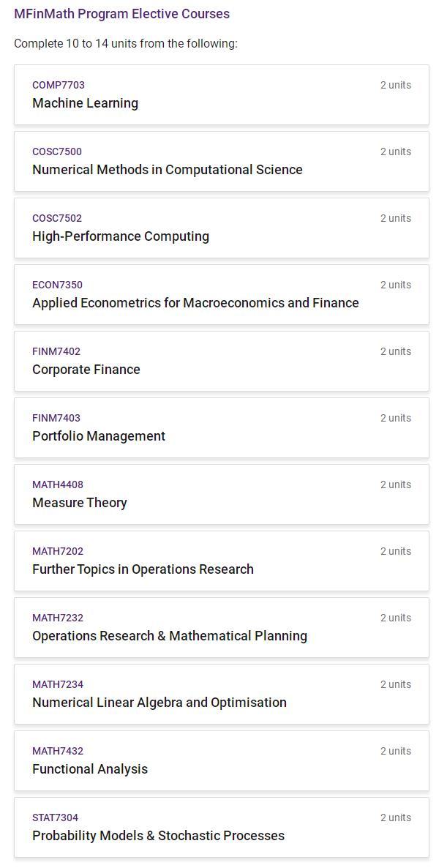
Task: Click the MATH7202 course code
Action: coord(58,551)
